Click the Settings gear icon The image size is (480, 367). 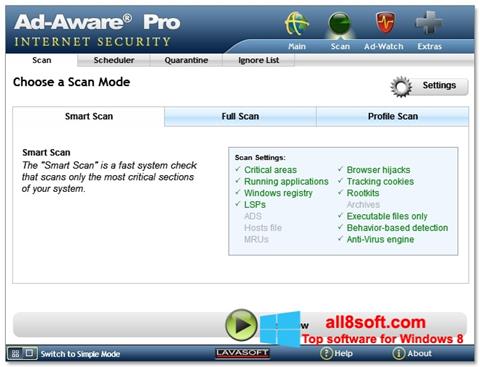point(401,86)
